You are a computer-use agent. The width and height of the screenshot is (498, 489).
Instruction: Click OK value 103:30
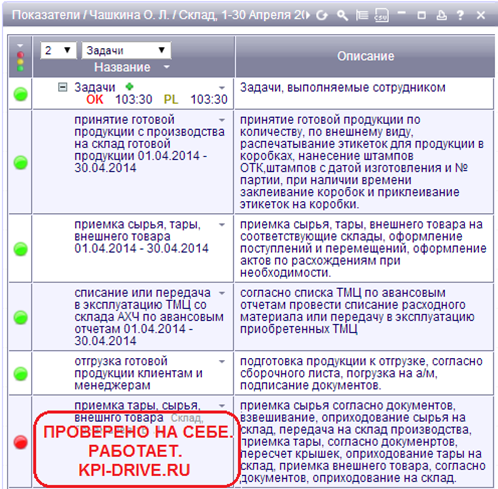click(134, 99)
